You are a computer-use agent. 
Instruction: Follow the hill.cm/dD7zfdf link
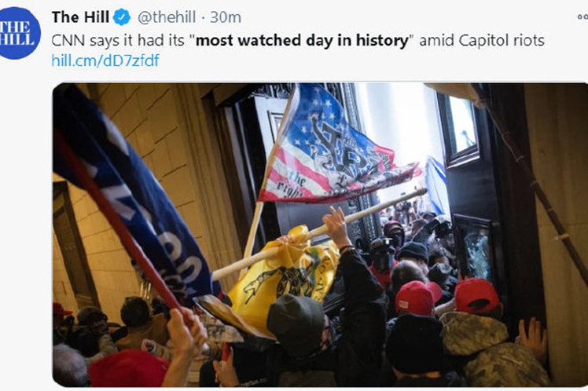tap(105, 60)
